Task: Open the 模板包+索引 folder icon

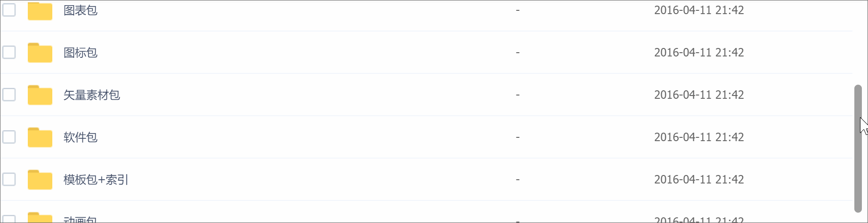Action: pos(40,180)
